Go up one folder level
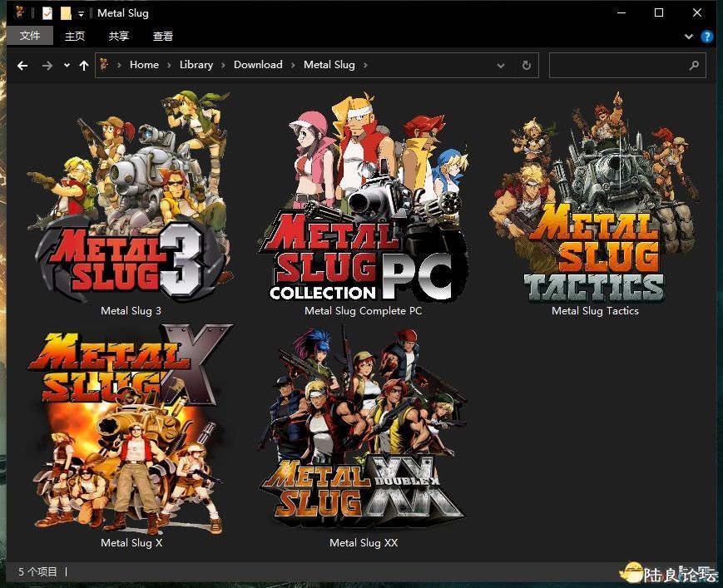 pos(84,65)
